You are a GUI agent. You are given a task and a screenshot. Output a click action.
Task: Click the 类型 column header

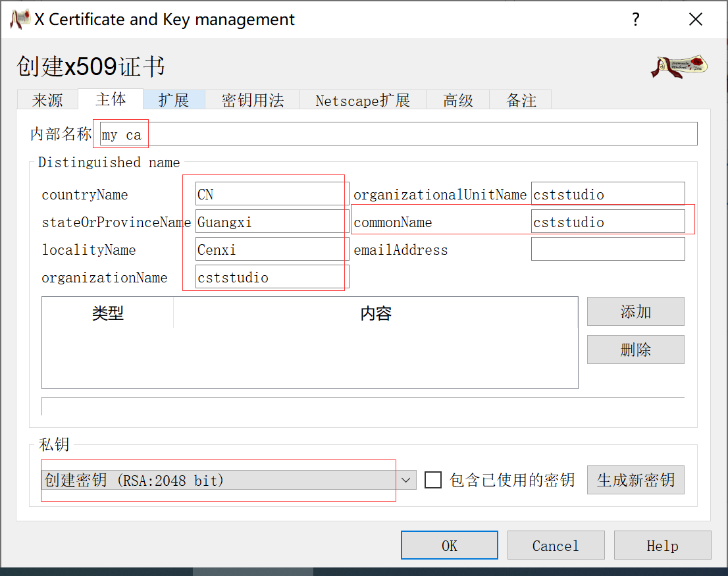[x=108, y=313]
